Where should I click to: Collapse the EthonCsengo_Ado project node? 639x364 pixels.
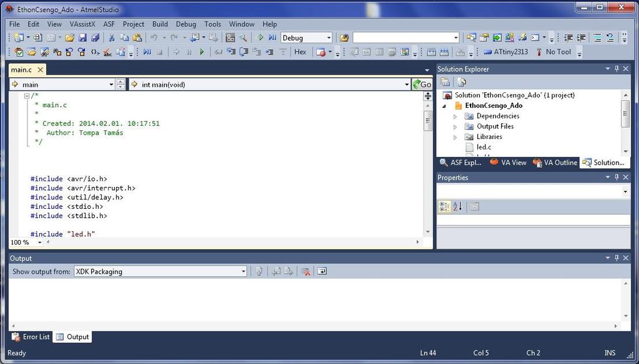click(444, 106)
